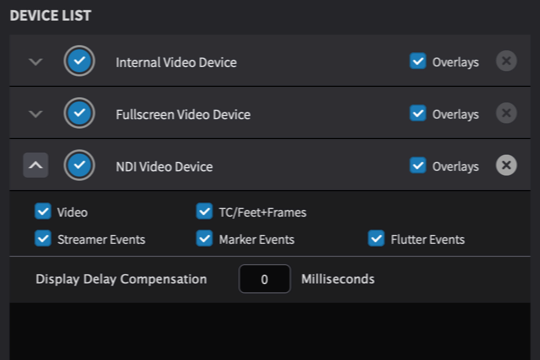Viewport: 540px width, 360px height.
Task: Toggle NDI Video Device enabled circle
Action: (x=79, y=165)
